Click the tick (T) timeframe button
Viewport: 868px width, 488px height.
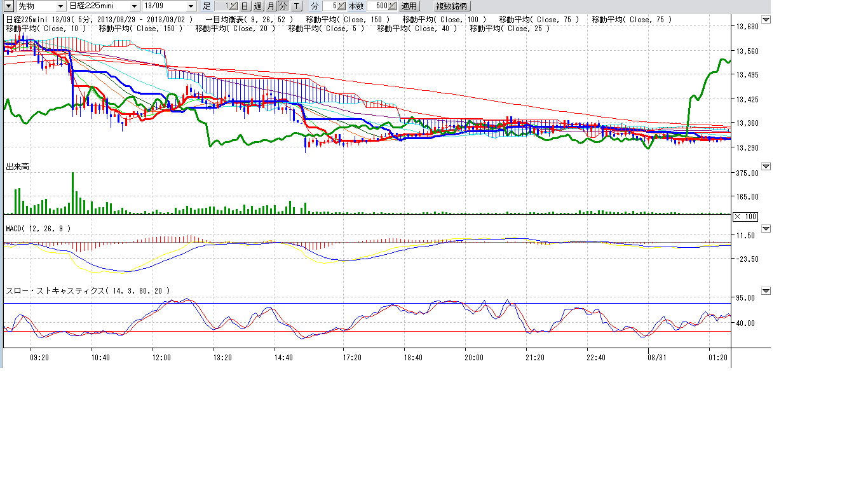point(296,6)
